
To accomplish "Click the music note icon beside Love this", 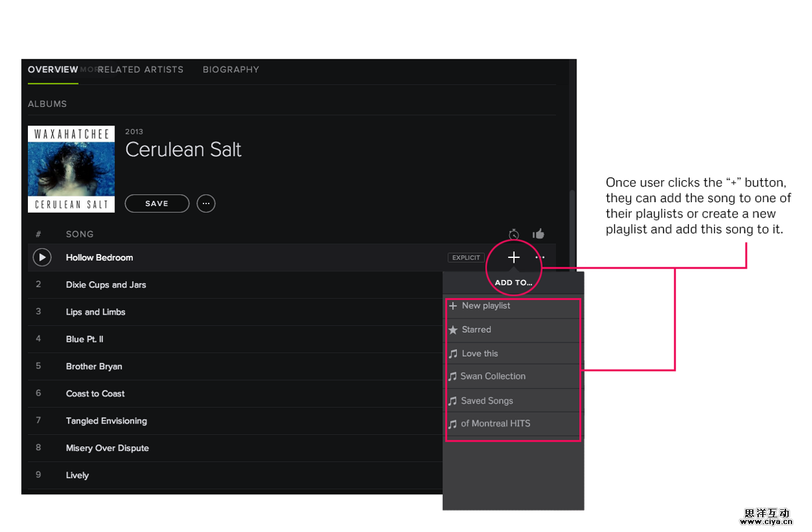I will 453,354.
